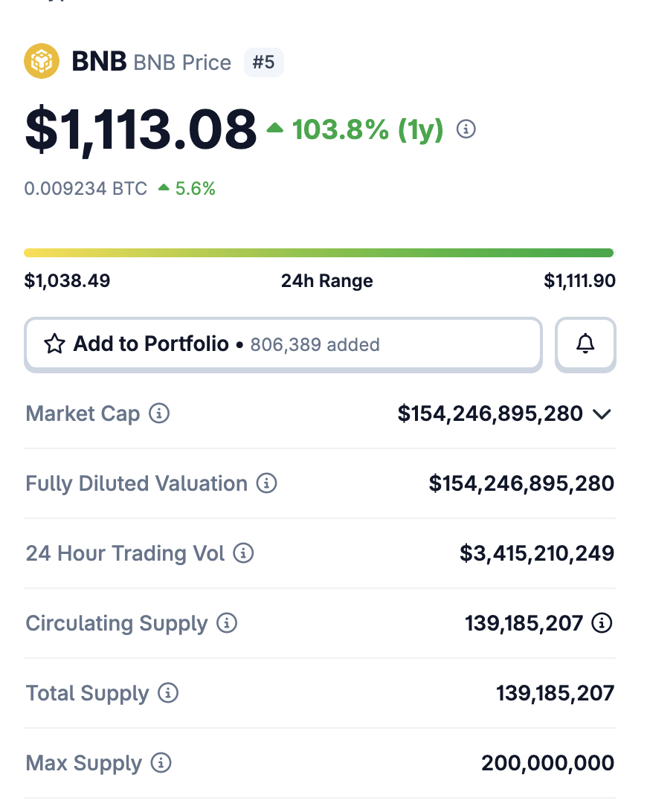Screen dimensions: 647x812
Task: Click the 24 Hour Trading Vol info icon
Action: click(243, 553)
